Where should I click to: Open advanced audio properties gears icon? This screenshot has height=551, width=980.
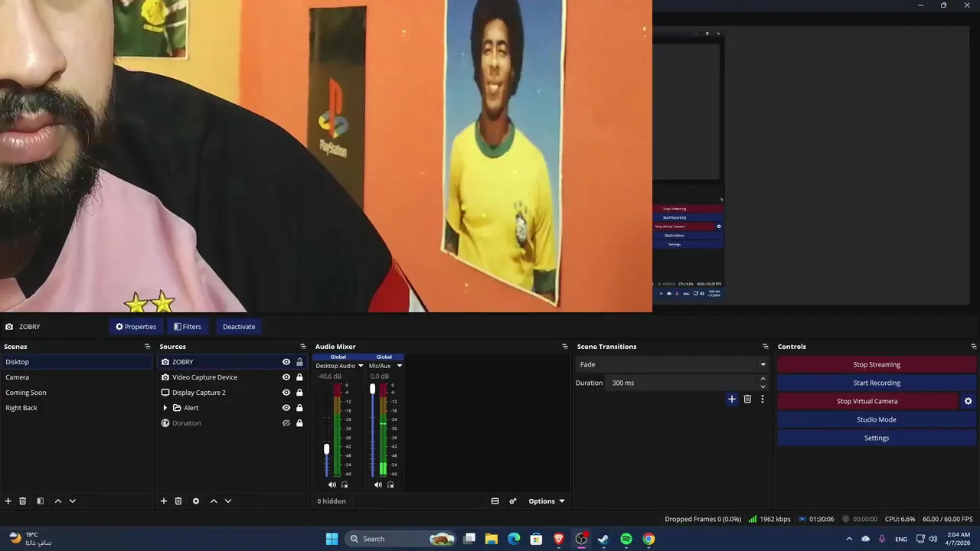pos(513,501)
